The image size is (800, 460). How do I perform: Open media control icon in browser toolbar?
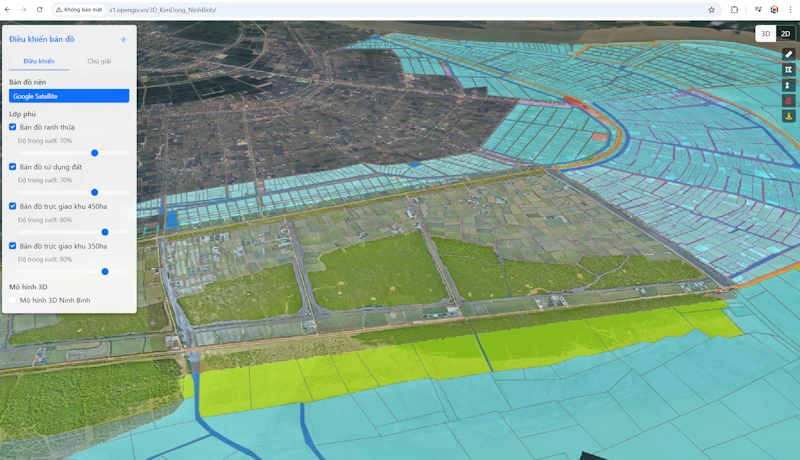click(758, 10)
